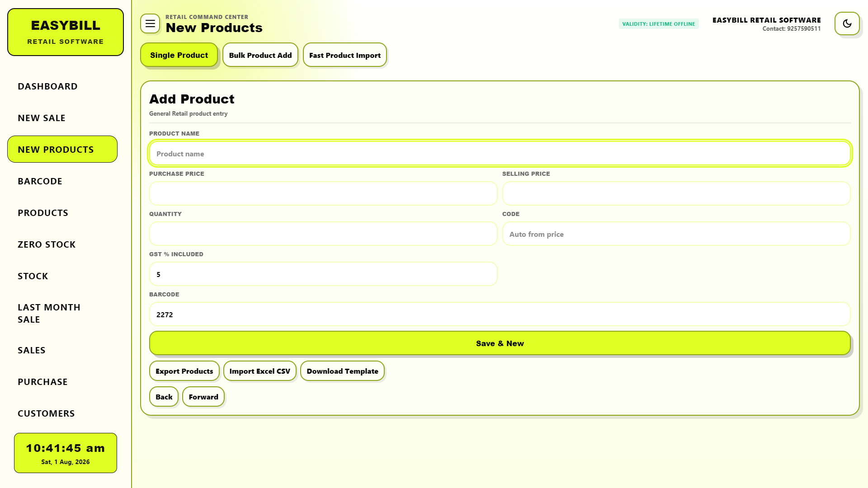Open New Sale from the sidebar

(62, 118)
